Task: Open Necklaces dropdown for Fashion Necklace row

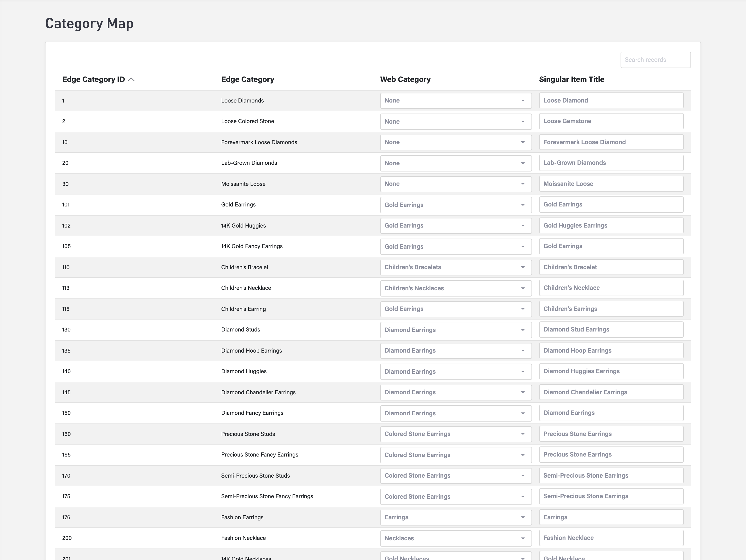Action: (x=455, y=538)
